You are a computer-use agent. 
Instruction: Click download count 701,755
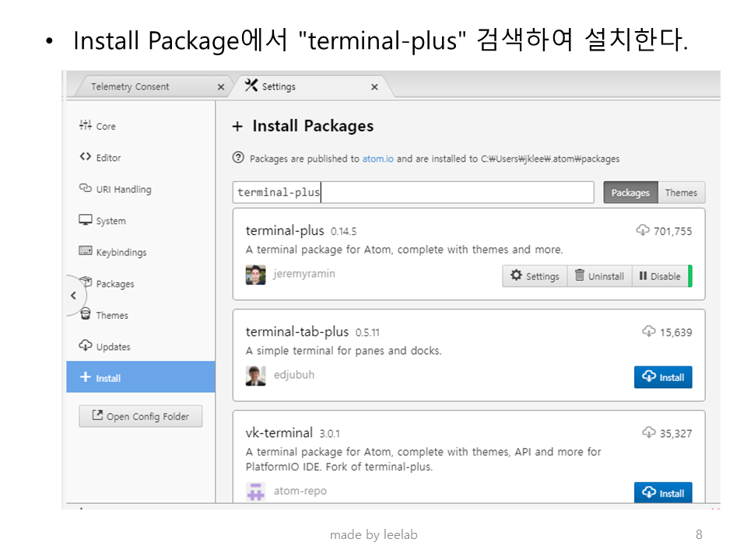[672, 232]
